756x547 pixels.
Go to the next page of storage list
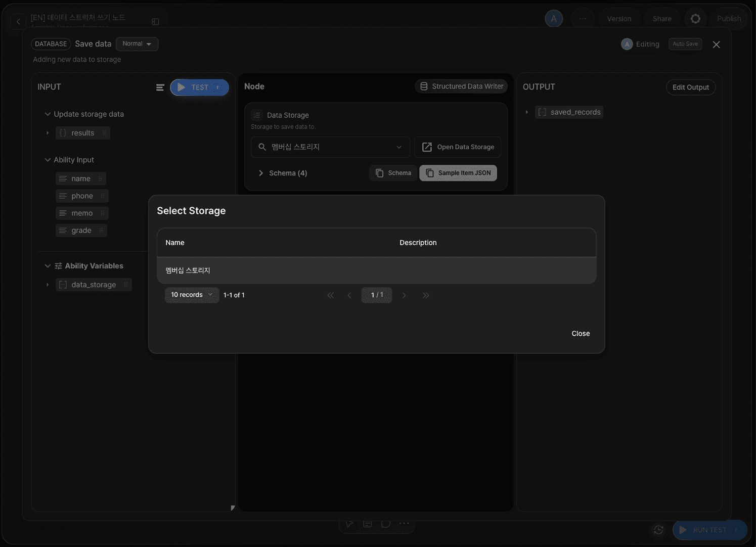404,295
